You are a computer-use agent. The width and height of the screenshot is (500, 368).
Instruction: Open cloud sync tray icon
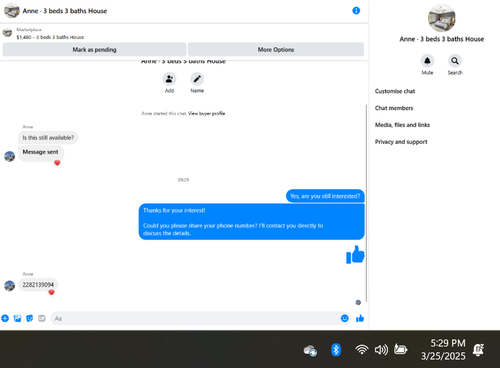tap(310, 351)
